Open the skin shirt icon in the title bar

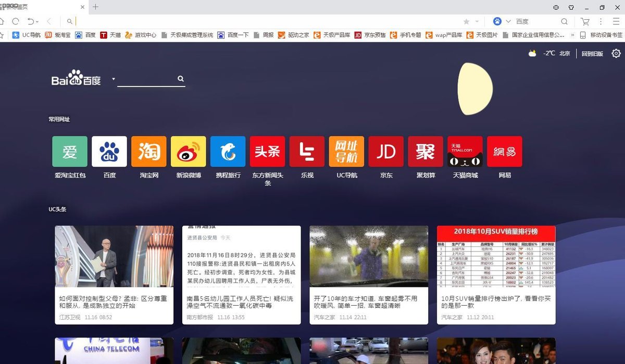click(571, 7)
